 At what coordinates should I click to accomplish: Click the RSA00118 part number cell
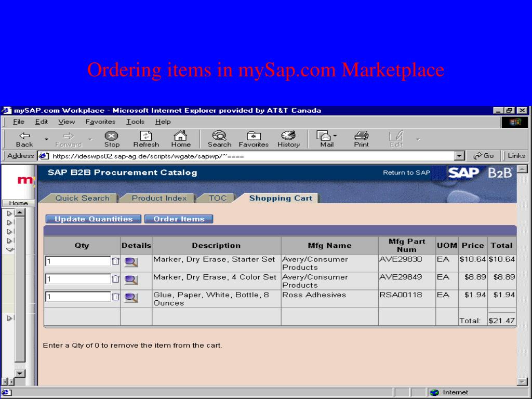coord(407,299)
